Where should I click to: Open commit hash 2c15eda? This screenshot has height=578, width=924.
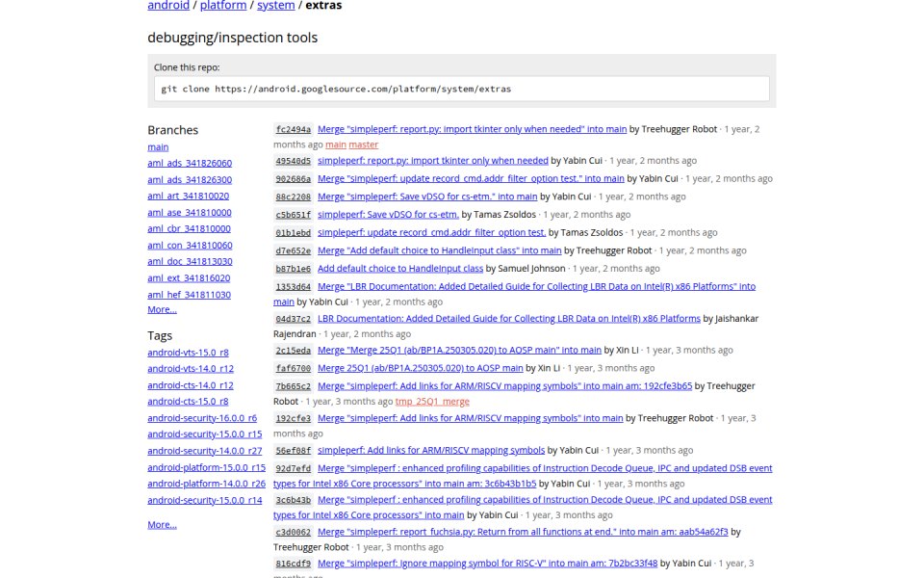pos(293,351)
